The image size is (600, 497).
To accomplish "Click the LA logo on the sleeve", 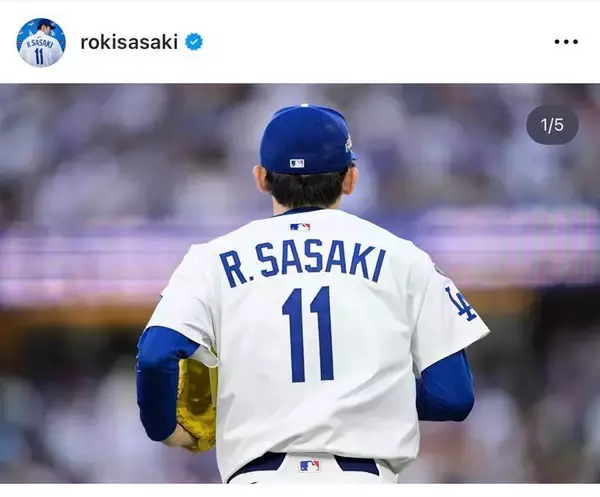I will point(462,305).
